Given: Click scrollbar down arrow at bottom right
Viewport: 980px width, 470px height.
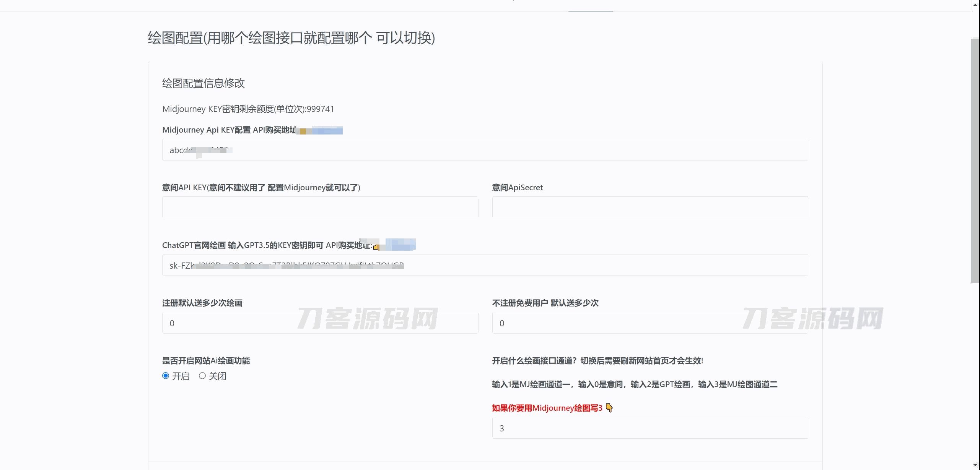Looking at the screenshot, I should coord(975,465).
